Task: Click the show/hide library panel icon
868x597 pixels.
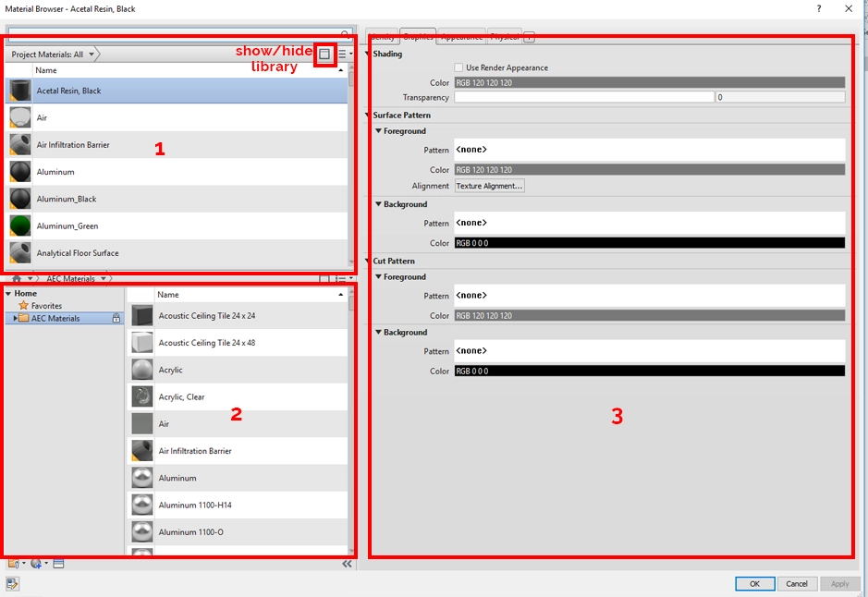Action: 324,55
